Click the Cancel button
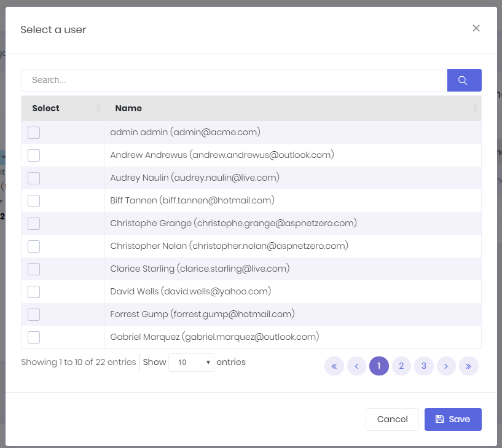 [392, 419]
